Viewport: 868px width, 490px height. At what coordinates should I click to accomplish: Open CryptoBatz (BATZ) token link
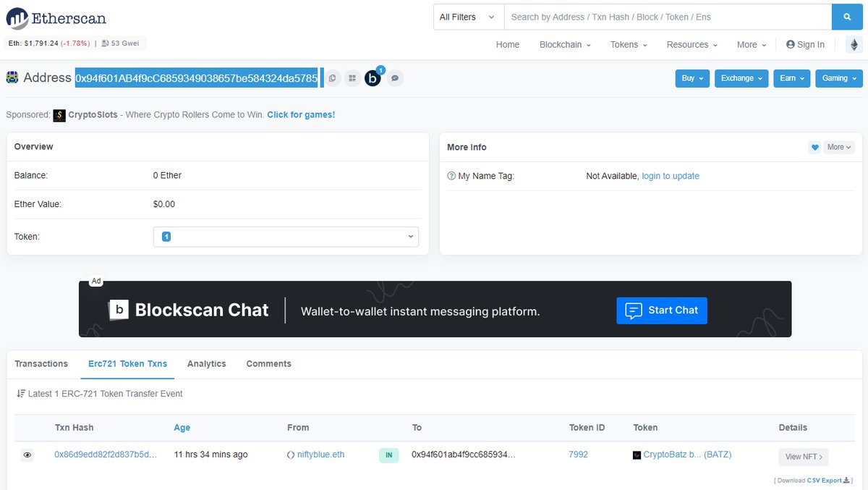687,455
